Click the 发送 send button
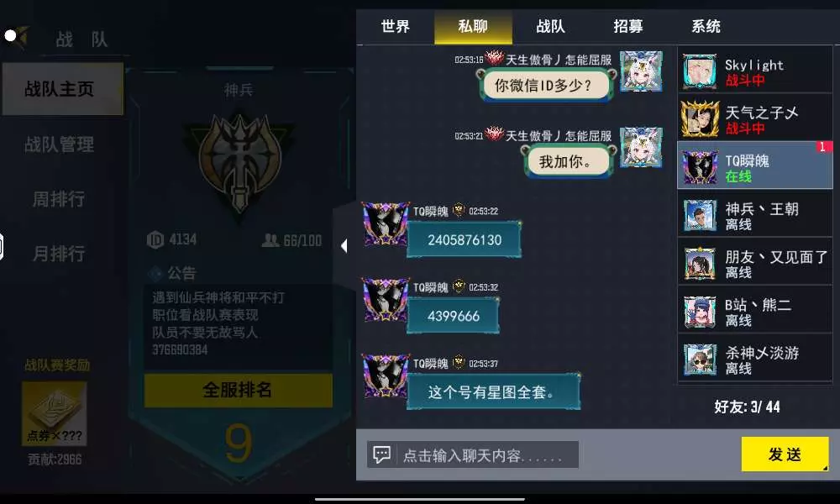This screenshot has height=504, width=840. [x=785, y=454]
